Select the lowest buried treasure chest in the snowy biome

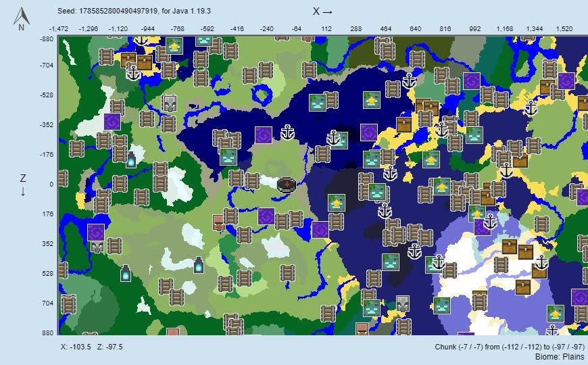523,287
